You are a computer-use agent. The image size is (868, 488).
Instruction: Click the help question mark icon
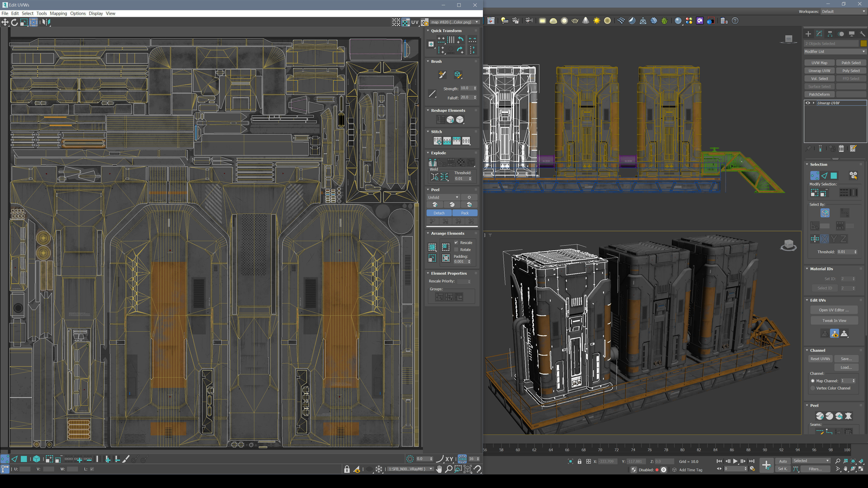click(x=735, y=21)
